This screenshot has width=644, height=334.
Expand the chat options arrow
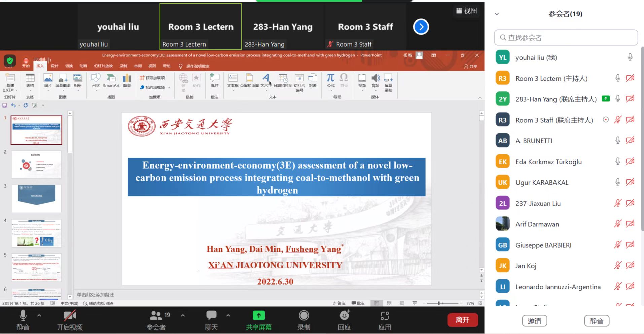coord(228,315)
